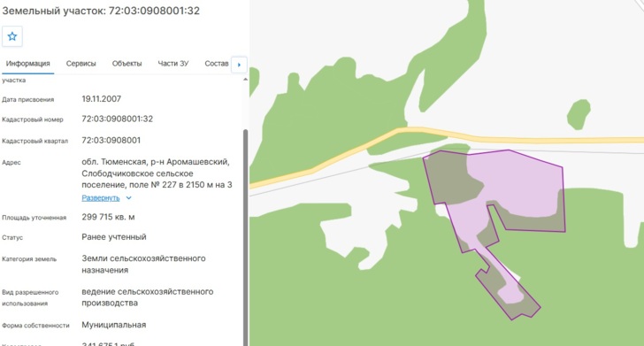
Task: Click the Кадастровый номер value 72:03:0908001:32
Action: [118, 119]
